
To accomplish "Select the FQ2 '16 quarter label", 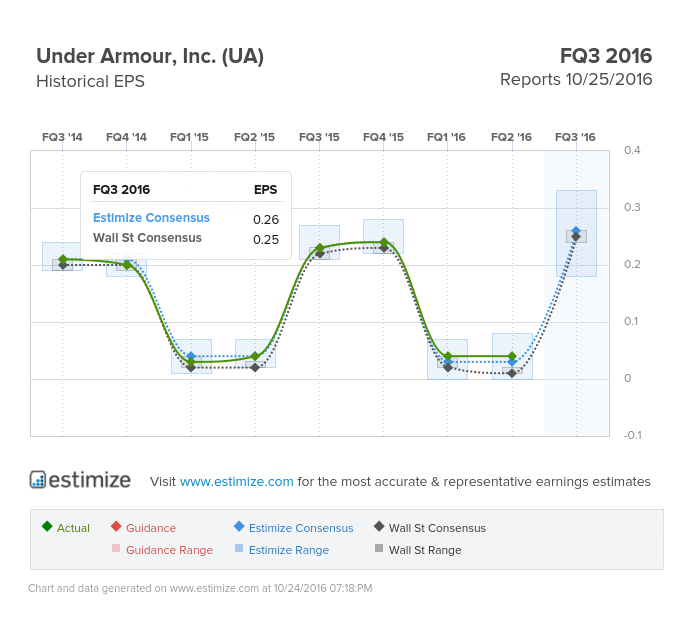I will tap(511, 137).
